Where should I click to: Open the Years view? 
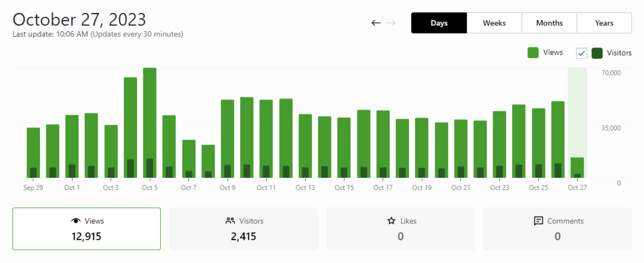604,23
